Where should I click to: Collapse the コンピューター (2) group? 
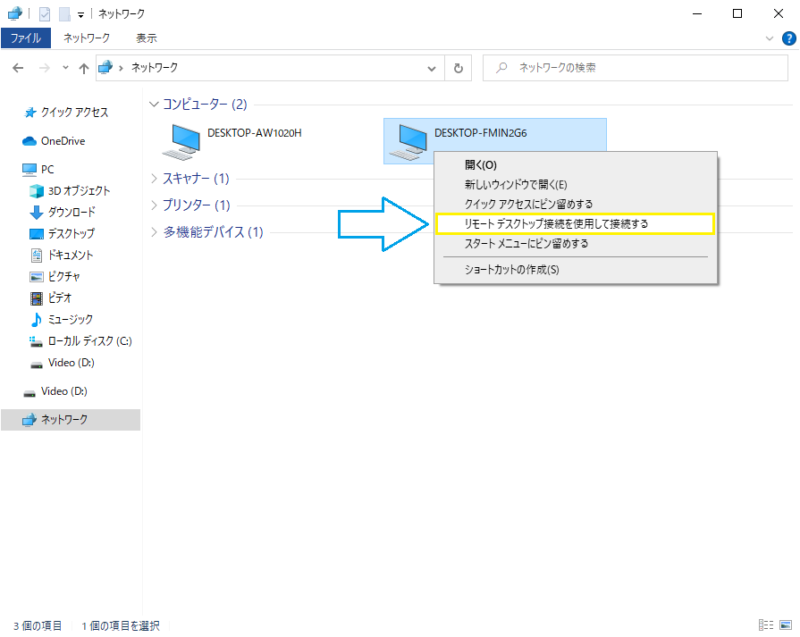[x=154, y=104]
